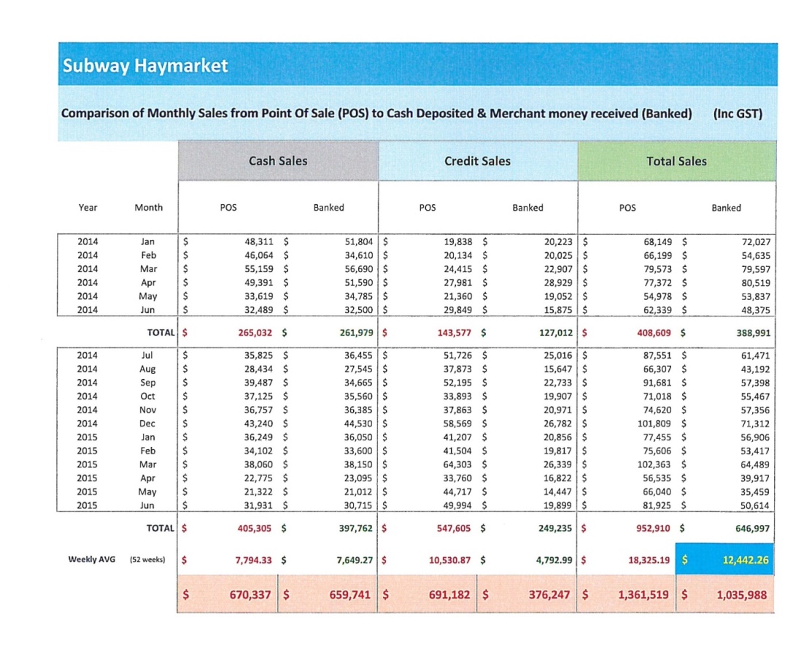Select the July cash POS value 35,825

(x=258, y=356)
